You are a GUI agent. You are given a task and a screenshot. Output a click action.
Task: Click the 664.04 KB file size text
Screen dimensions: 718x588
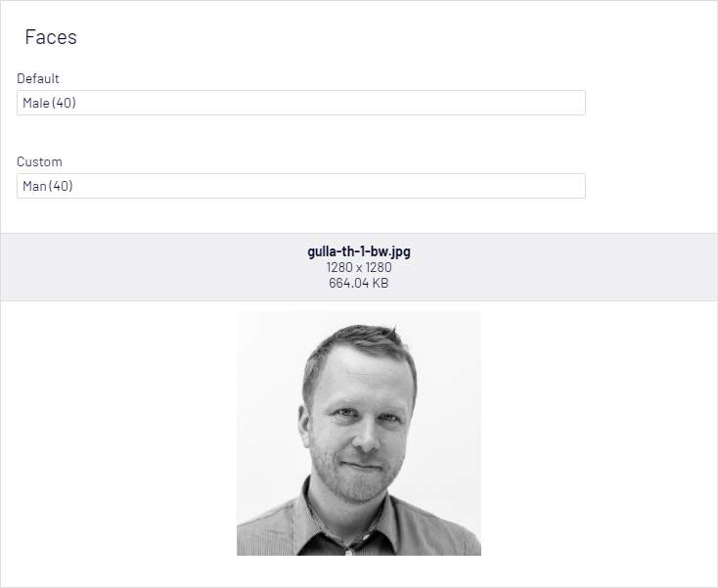point(359,283)
